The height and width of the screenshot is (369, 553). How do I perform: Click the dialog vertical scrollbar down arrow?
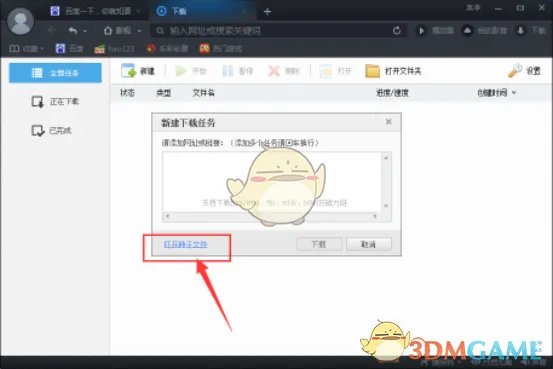click(x=386, y=206)
